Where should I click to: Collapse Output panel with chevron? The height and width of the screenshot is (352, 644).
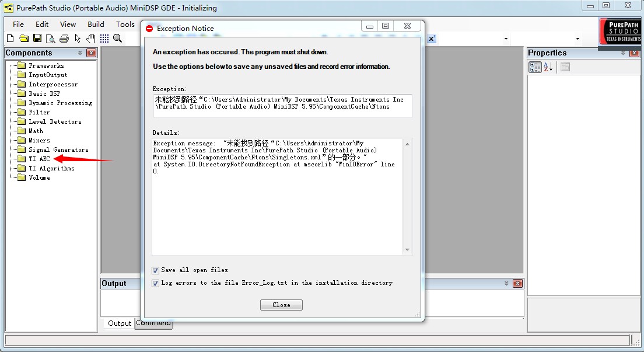coord(506,283)
